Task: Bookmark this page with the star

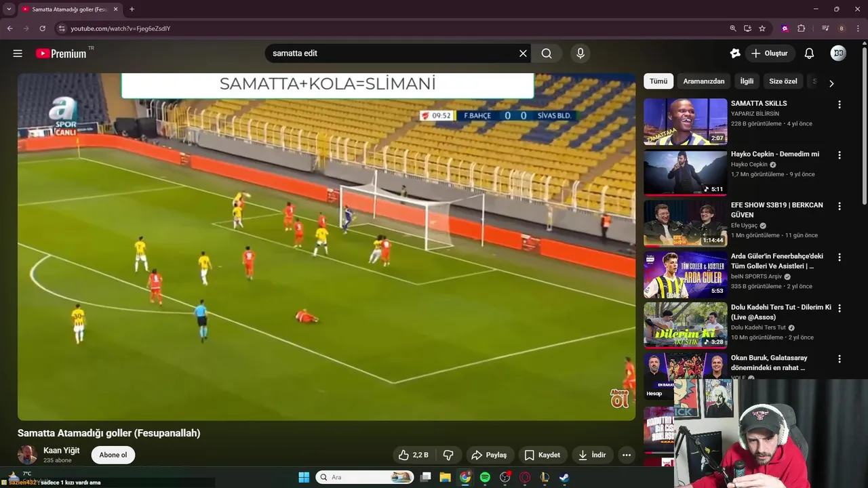Action: tap(762, 28)
